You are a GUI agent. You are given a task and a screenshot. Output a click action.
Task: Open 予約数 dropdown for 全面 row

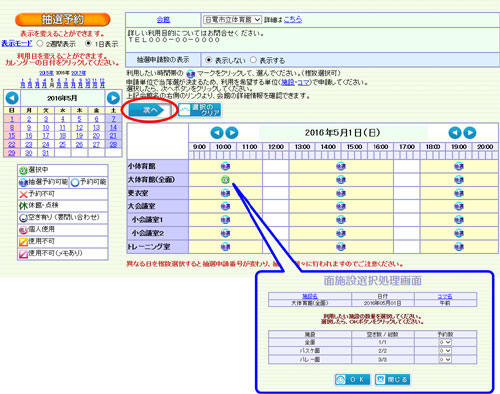click(445, 342)
